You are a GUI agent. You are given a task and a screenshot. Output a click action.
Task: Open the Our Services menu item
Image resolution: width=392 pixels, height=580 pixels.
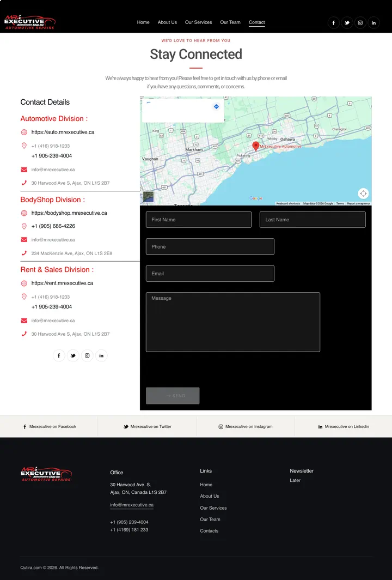pyautogui.click(x=198, y=22)
